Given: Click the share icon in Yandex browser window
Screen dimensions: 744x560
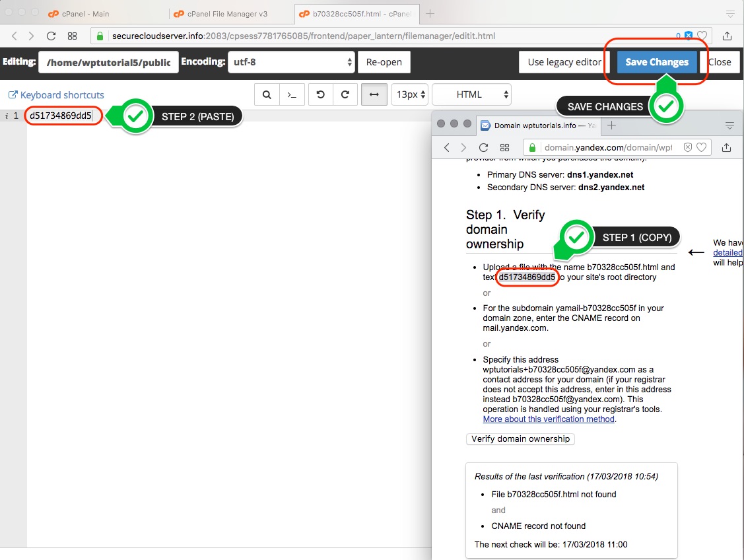Looking at the screenshot, I should [726, 147].
